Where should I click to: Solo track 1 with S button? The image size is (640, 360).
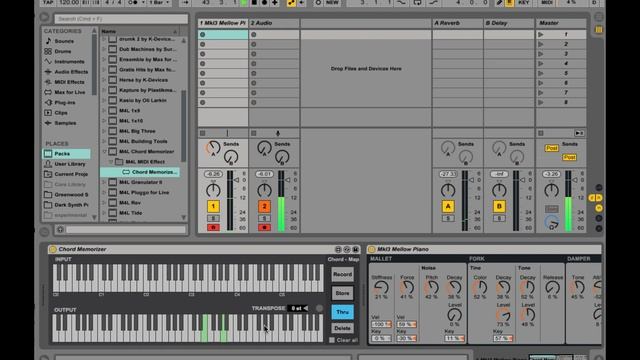[x=213, y=218]
